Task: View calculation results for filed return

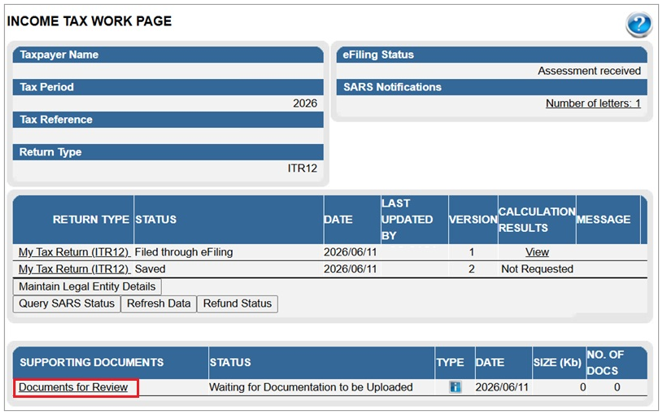Action: tap(537, 252)
